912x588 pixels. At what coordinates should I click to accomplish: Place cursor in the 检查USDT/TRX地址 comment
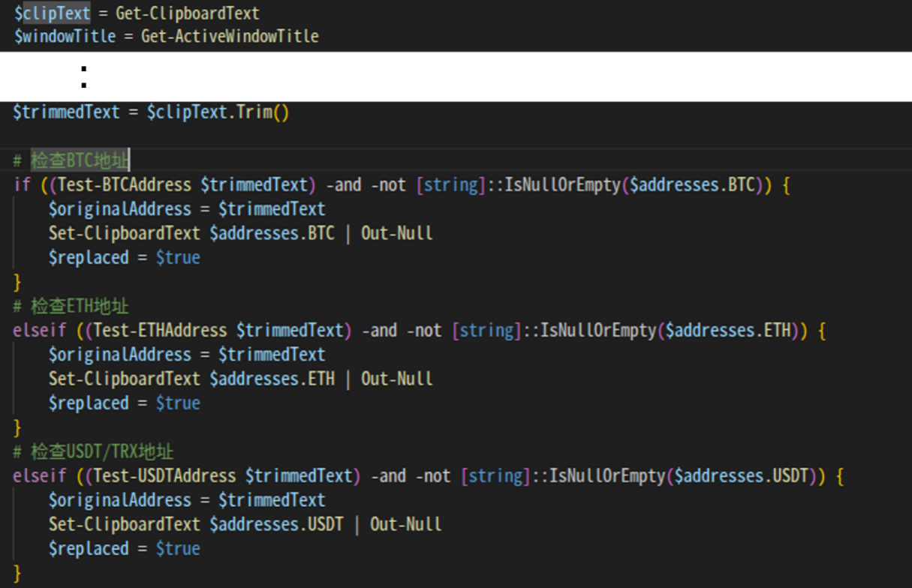click(x=102, y=451)
